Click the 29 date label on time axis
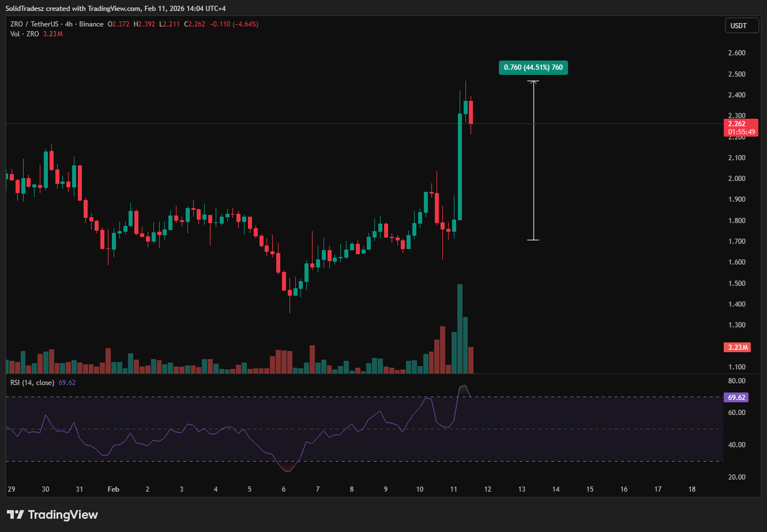Viewport: 767px width, 532px height. [11, 489]
